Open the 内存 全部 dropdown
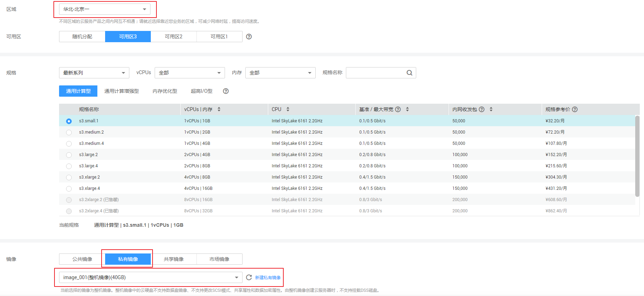The width and height of the screenshot is (644, 296). pyautogui.click(x=281, y=73)
